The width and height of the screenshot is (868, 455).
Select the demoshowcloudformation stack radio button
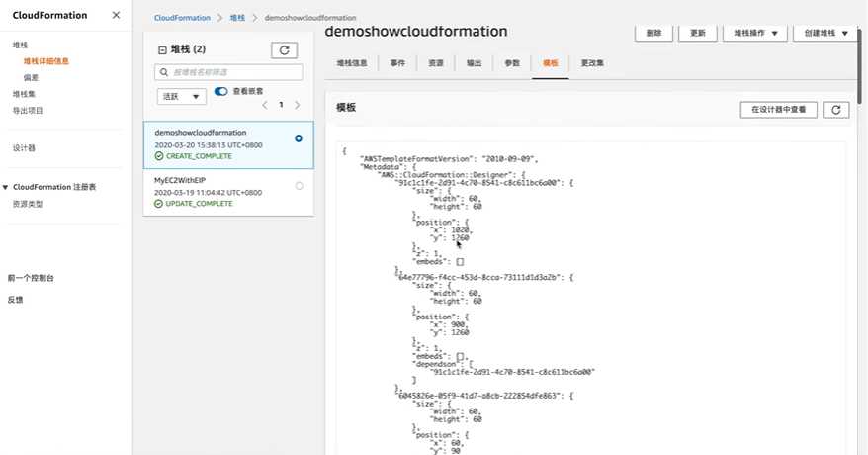point(299,138)
